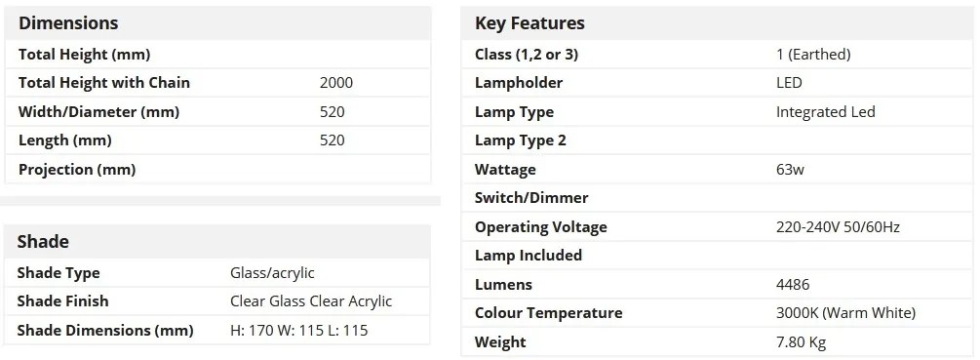Click the Projection (mm) row label
Screen dimensions: 980x360
pyautogui.click(x=77, y=170)
